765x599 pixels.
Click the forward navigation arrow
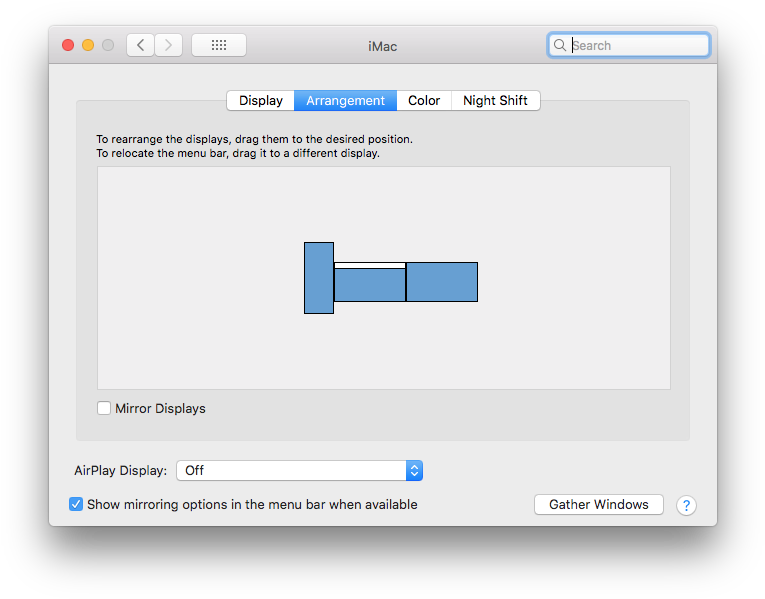pos(169,45)
